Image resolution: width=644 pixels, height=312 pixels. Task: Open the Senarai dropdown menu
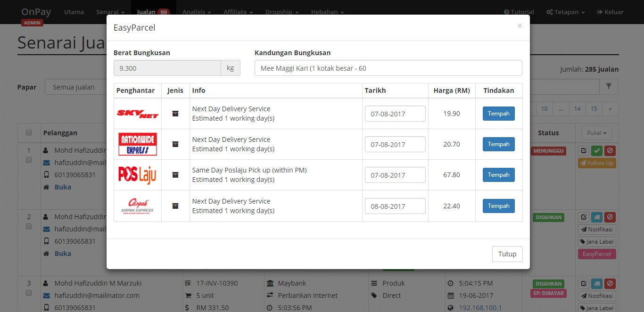(x=110, y=12)
